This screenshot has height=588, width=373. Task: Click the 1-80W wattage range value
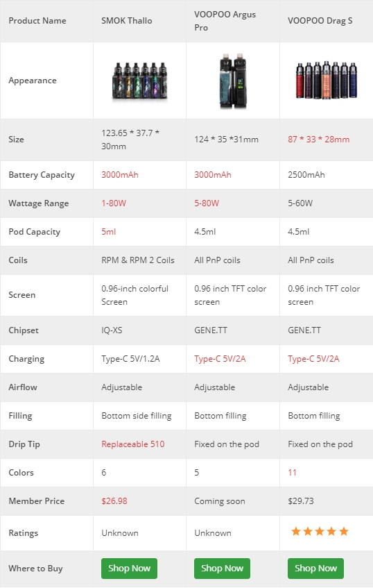coord(114,203)
